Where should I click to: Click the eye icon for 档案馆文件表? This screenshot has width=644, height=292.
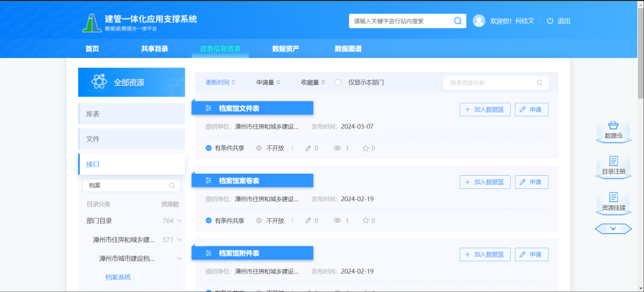(337, 148)
